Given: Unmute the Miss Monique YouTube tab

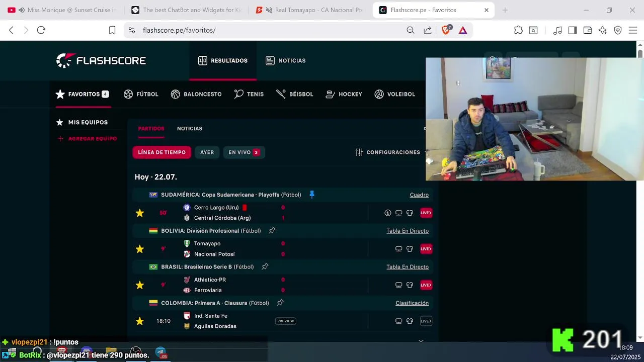Looking at the screenshot, I should pos(22,10).
